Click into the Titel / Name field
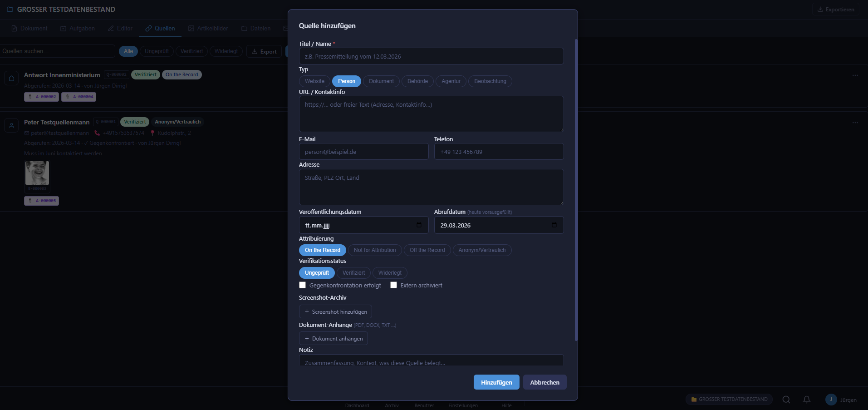868x410 pixels. [x=431, y=56]
